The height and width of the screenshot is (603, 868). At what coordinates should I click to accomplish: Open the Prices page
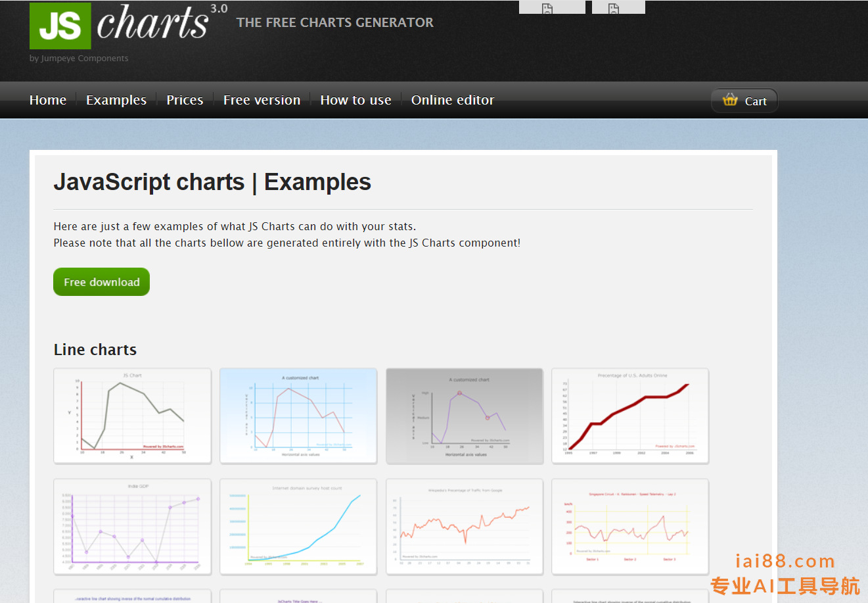(185, 100)
